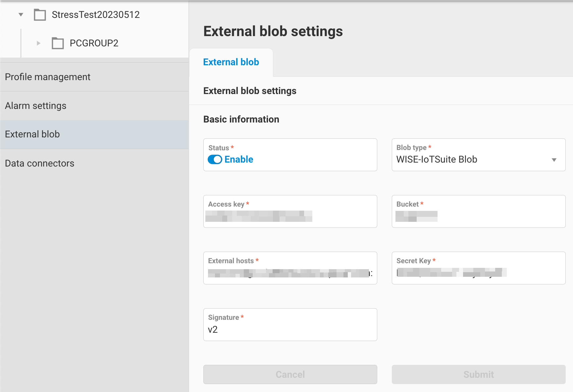Viewport: 573px width, 392px height.
Task: Click the PCGROUP2 folder icon
Action: pyautogui.click(x=58, y=43)
